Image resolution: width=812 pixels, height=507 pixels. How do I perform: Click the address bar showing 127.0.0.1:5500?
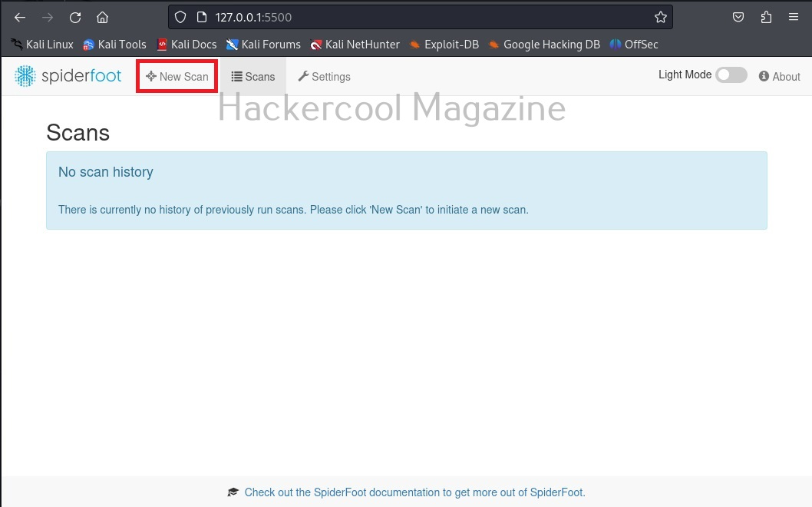(x=420, y=17)
